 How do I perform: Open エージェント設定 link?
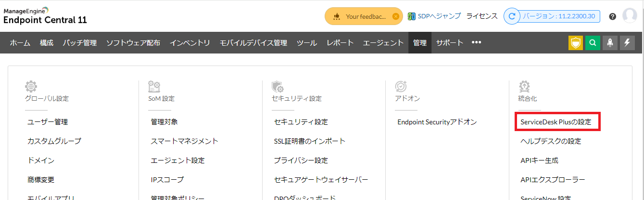[x=177, y=160]
